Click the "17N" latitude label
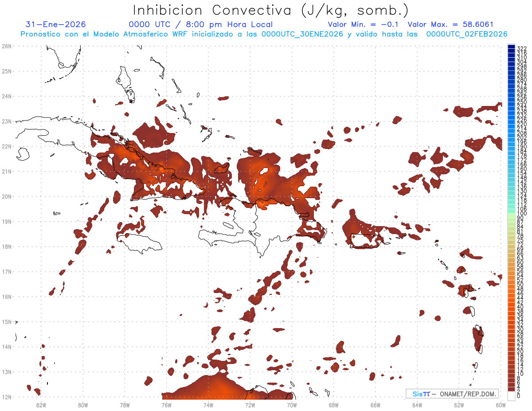 tap(6, 271)
